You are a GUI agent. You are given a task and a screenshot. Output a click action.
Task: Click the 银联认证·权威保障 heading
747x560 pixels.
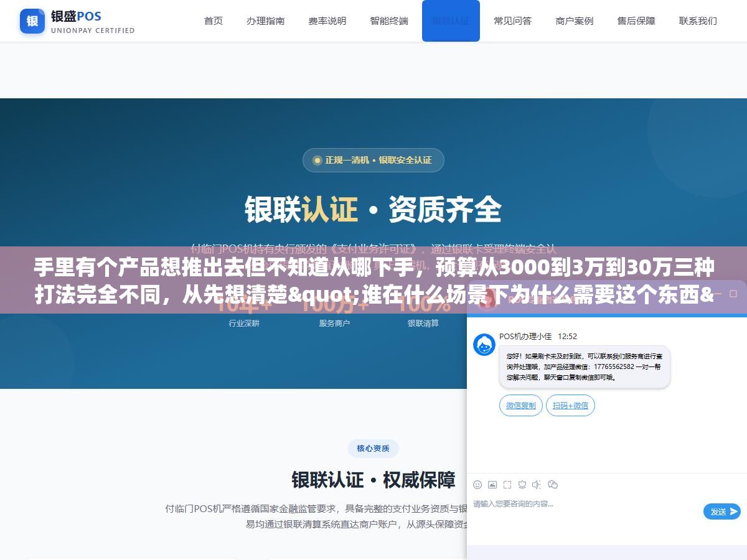click(x=374, y=480)
